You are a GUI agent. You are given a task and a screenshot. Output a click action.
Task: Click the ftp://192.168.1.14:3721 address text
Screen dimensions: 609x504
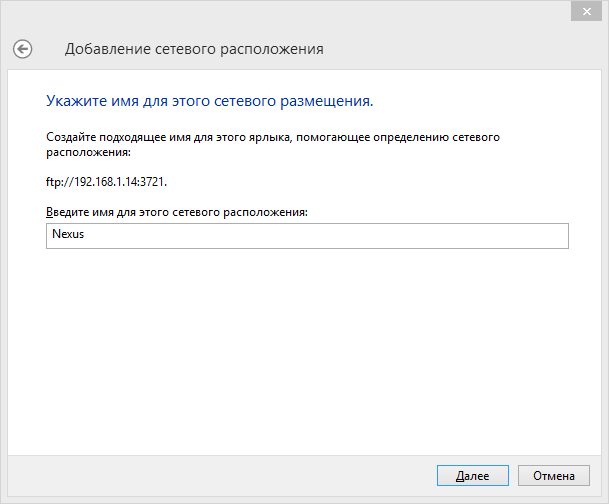pyautogui.click(x=106, y=183)
